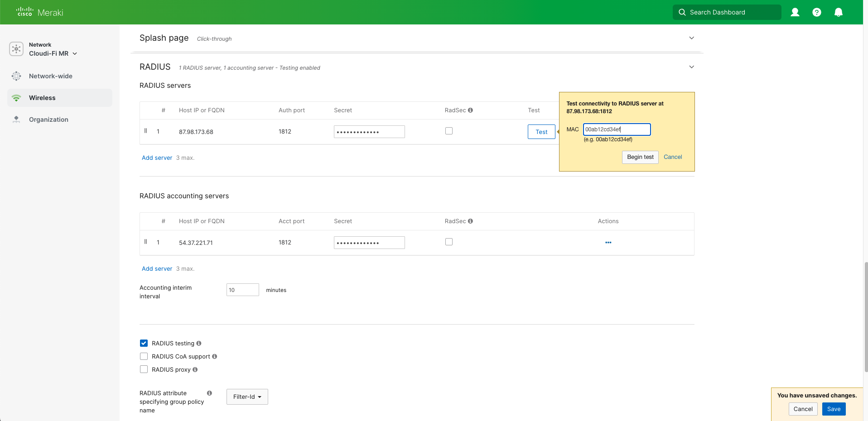Check RadSec for server 87.98.173.68
Screen dimensions: 868x421
(449, 131)
